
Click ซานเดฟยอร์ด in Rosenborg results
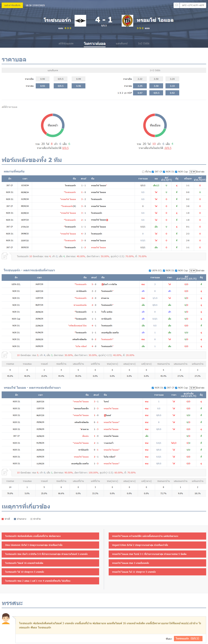[x=80, y=305]
